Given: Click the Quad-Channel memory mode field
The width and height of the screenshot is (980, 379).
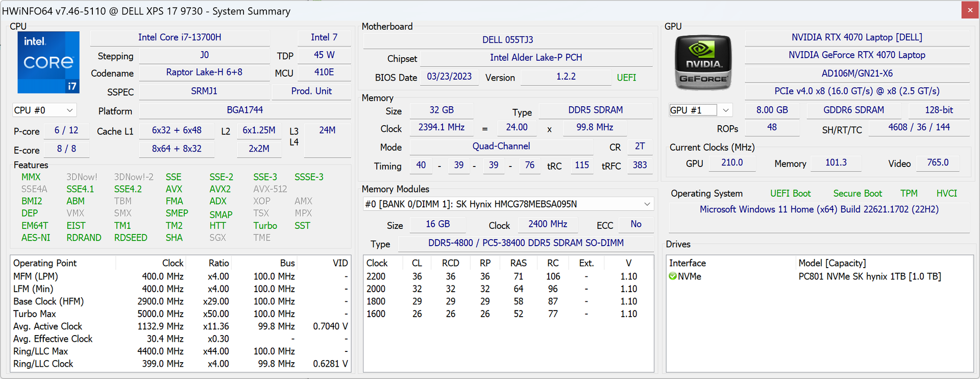Looking at the screenshot, I should coord(501,147).
